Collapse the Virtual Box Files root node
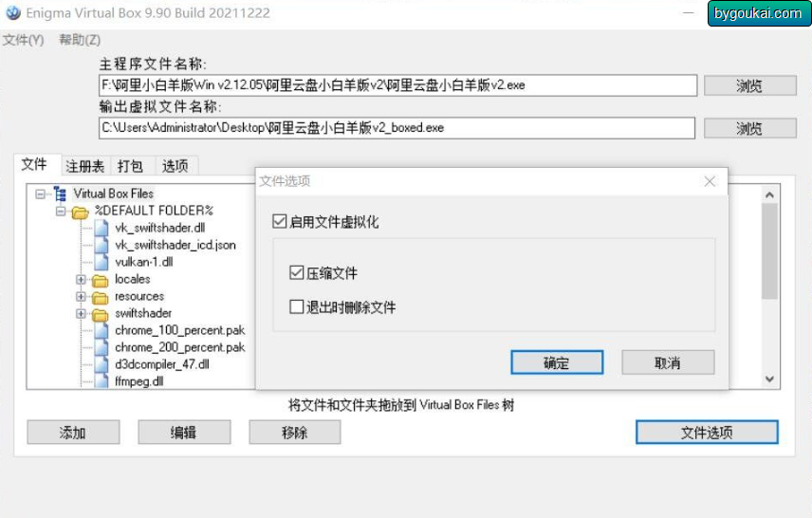Image resolution: width=812 pixels, height=518 pixels. (x=40, y=194)
